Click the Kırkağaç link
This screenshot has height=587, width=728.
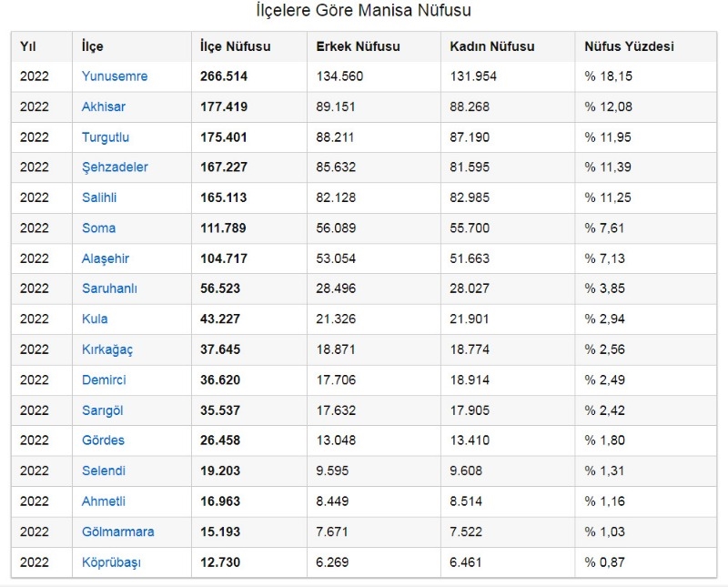coord(107,349)
